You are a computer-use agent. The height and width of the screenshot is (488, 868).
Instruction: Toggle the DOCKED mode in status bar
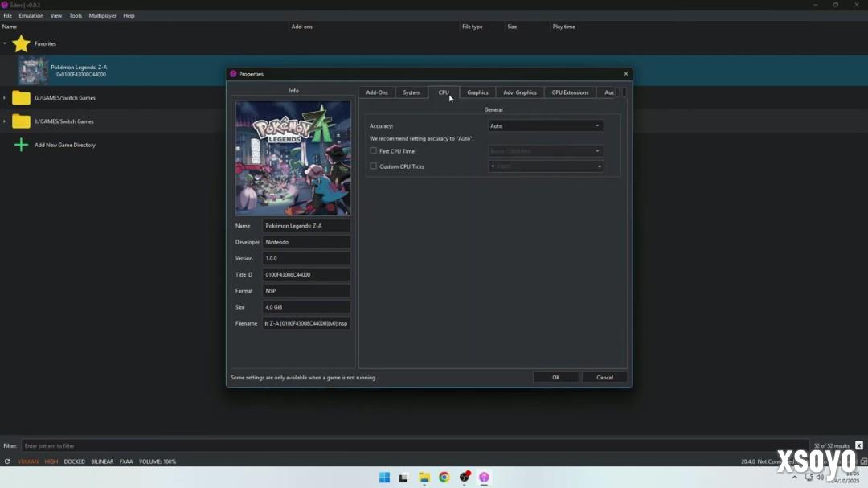tap(75, 461)
